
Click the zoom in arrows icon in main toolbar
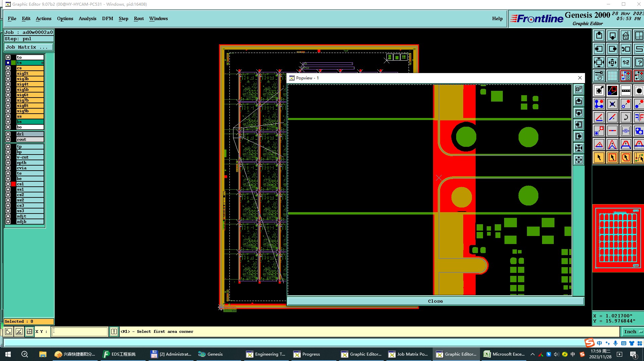tap(599, 62)
